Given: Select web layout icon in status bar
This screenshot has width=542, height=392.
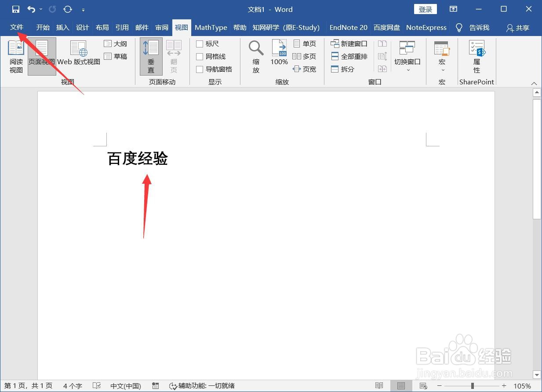Looking at the screenshot, I should [x=423, y=386].
